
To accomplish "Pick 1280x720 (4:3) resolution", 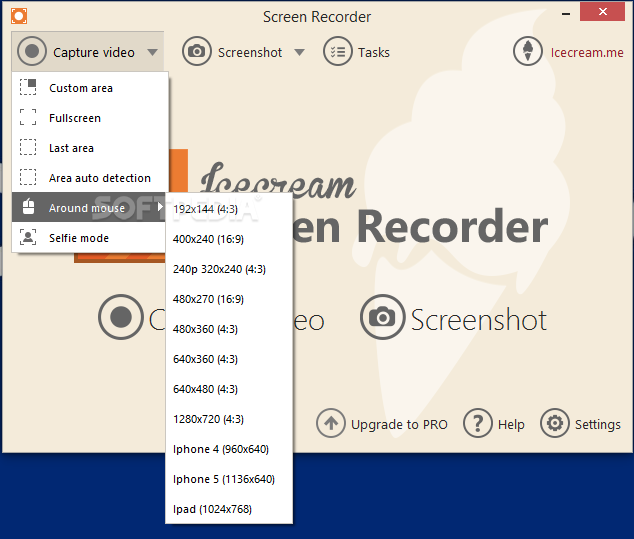I will click(229, 419).
